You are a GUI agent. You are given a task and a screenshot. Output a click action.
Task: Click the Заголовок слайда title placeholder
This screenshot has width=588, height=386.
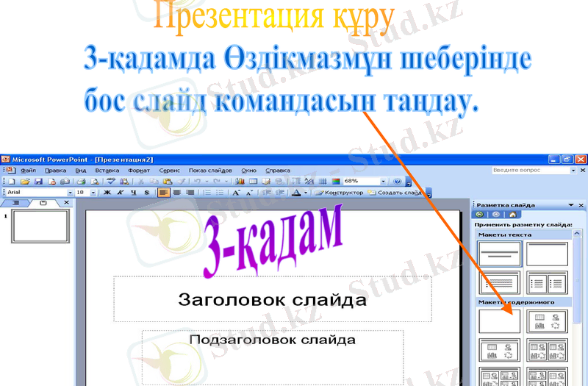273,299
